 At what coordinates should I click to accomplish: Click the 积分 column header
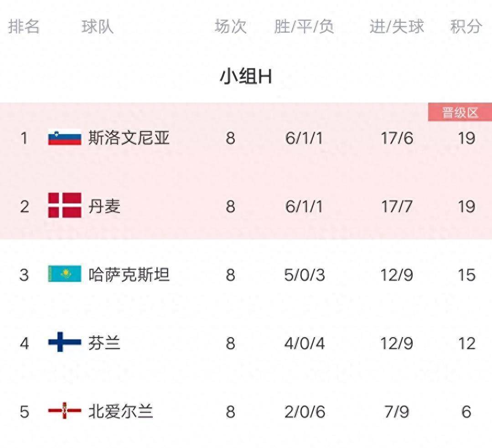click(466, 26)
